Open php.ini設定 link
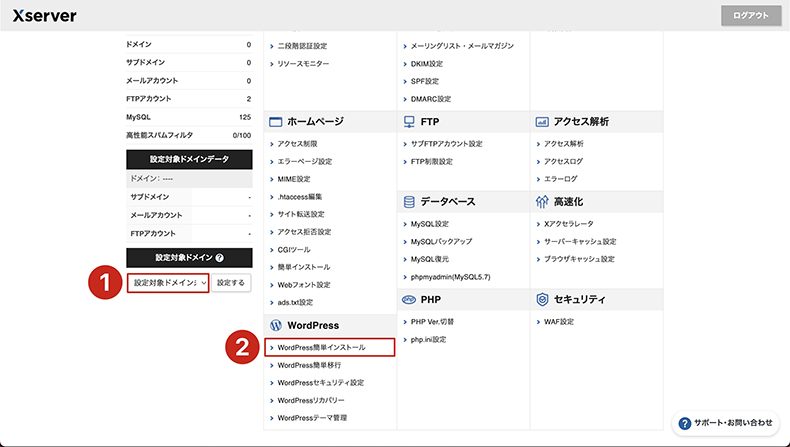The image size is (790, 447). 428,340
